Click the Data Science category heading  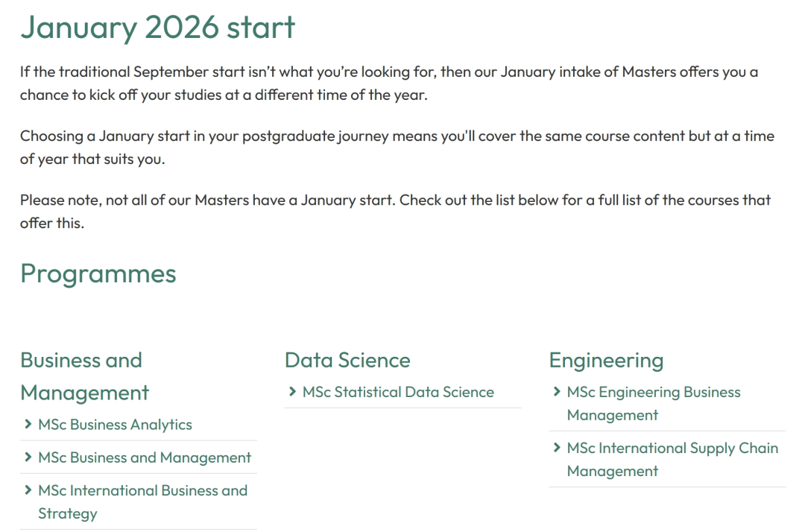coord(347,360)
